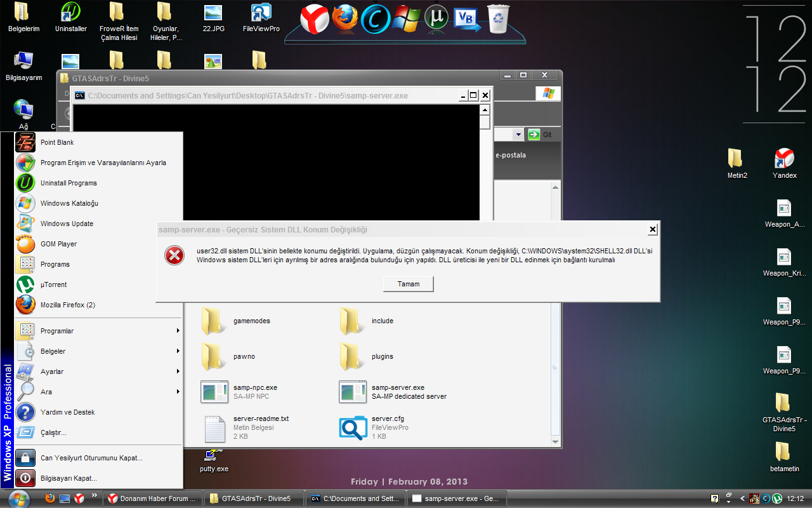Image resolution: width=812 pixels, height=508 pixels.
Task: Open Yandex desktop shortcut
Action: point(785,163)
